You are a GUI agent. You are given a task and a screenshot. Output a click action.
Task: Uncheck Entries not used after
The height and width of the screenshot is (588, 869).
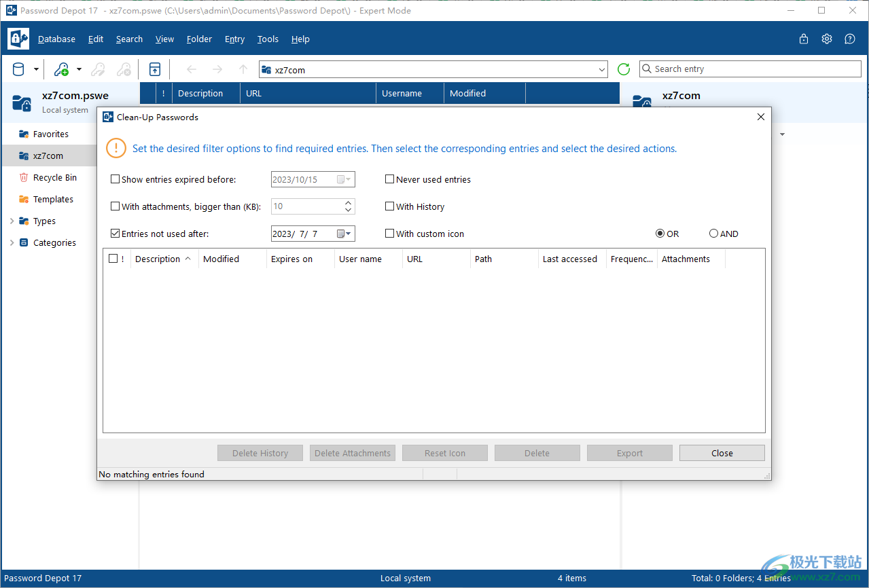115,234
